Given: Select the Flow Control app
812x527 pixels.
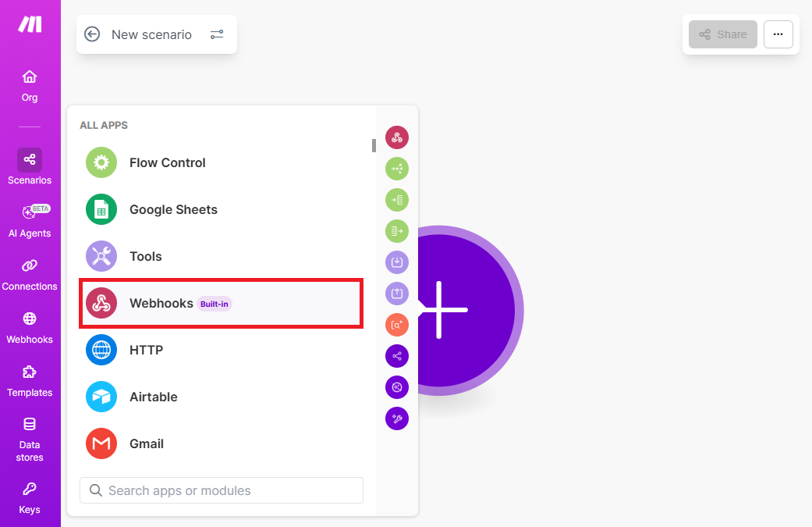Looking at the screenshot, I should [x=167, y=162].
